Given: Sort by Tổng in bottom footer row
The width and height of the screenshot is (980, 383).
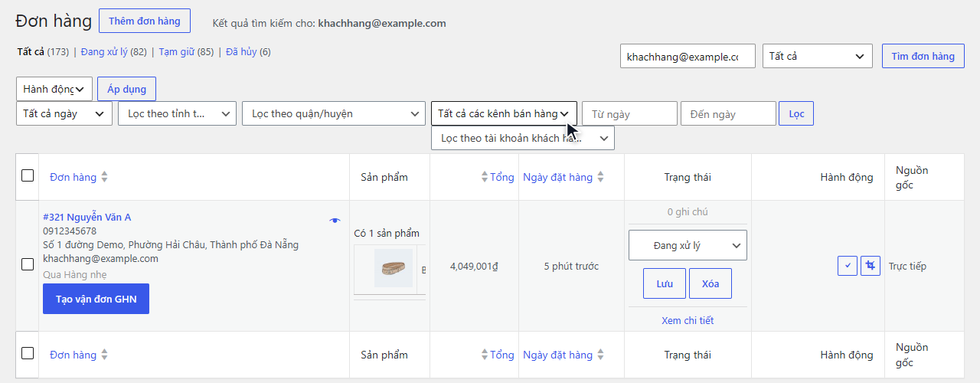Looking at the screenshot, I should click(497, 355).
